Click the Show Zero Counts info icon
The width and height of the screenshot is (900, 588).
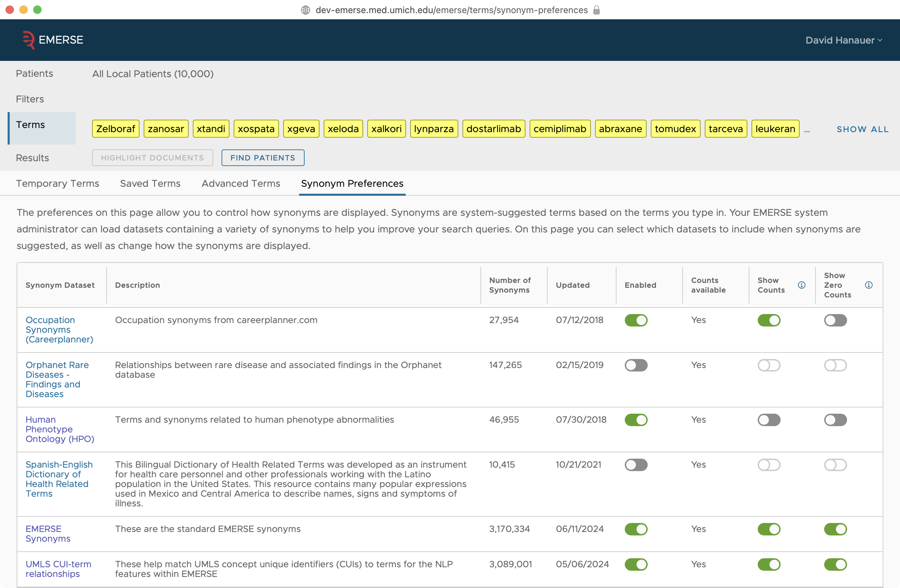(x=868, y=285)
